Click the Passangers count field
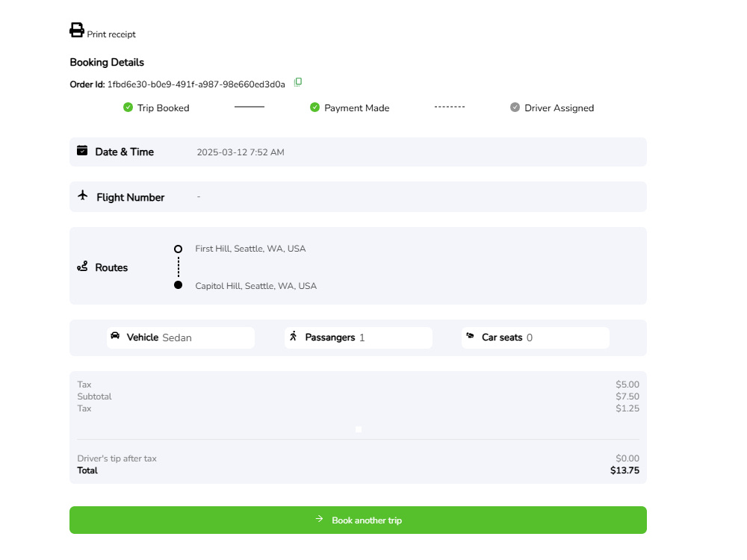The image size is (747, 560). point(359,337)
